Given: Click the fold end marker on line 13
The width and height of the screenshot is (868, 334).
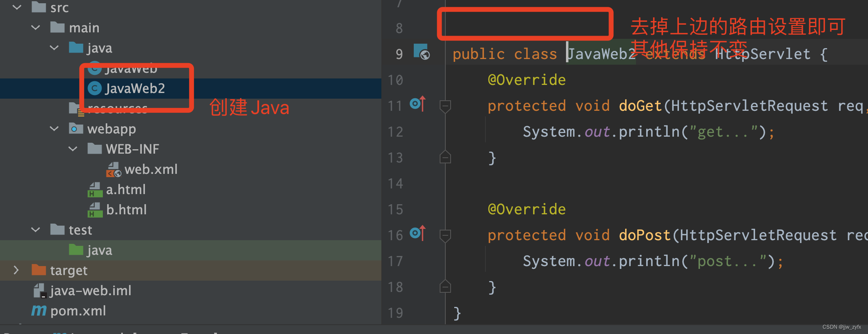Looking at the screenshot, I should [445, 157].
